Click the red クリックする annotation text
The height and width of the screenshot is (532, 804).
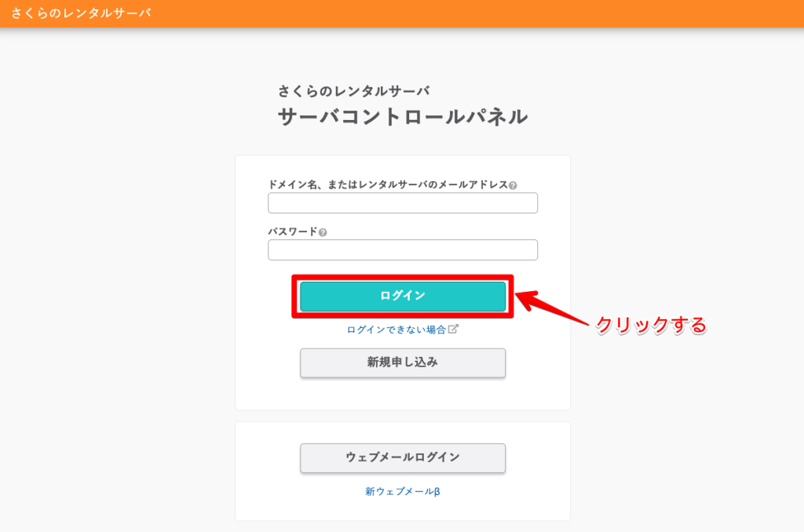tap(651, 325)
